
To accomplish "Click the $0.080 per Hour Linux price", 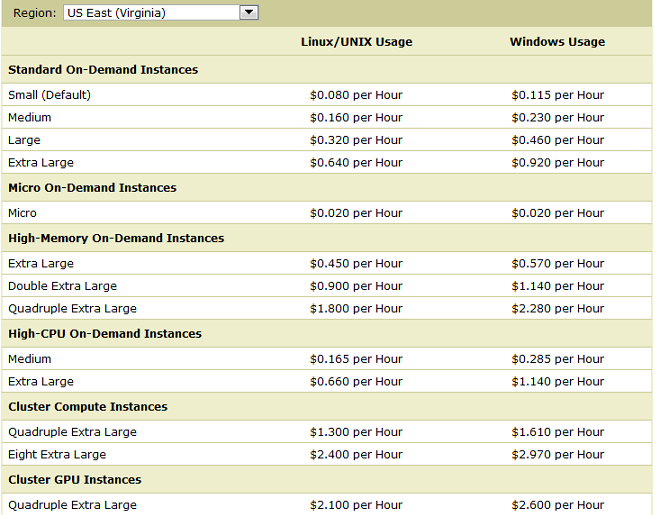I will (x=356, y=95).
